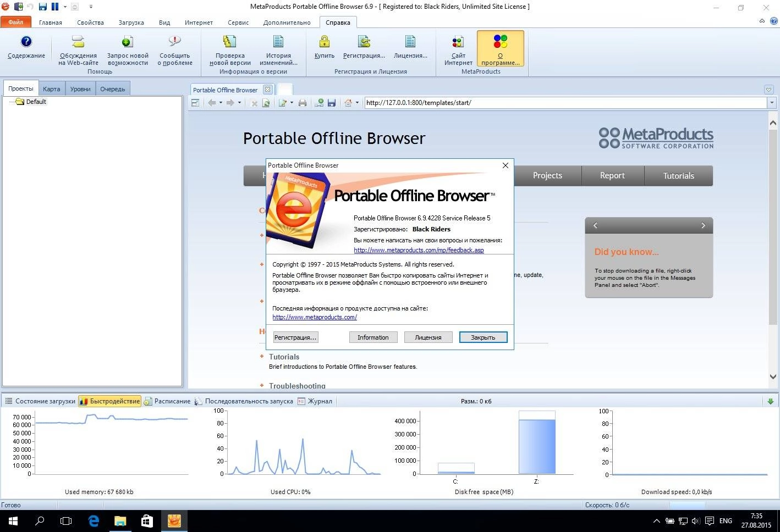This screenshot has width=780, height=532.
Task: Click the pause icon in quick access toolbar
Action: coord(55,7)
